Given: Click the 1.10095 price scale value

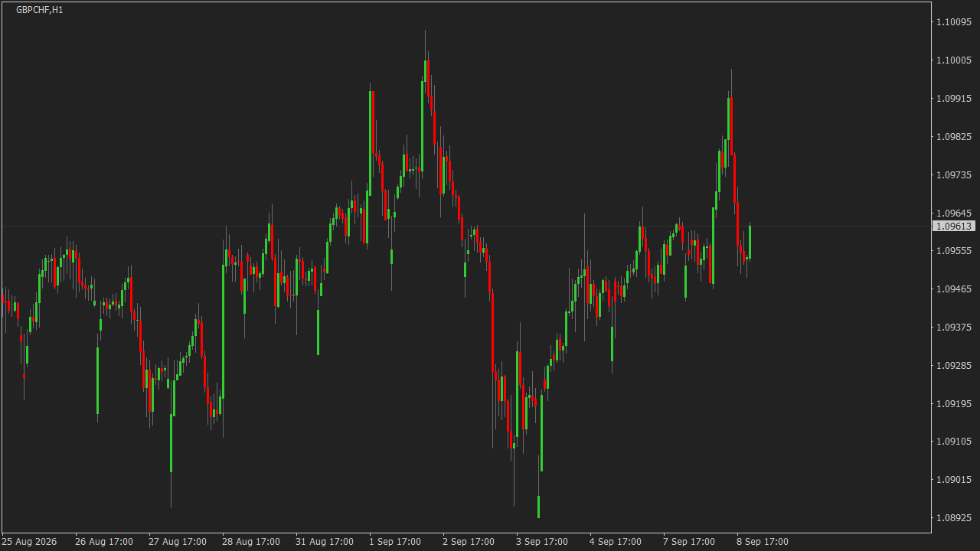Looking at the screenshot, I should pos(954,21).
